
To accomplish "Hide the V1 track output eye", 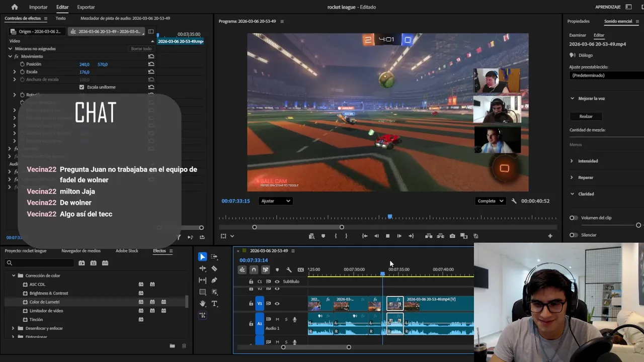I will [x=277, y=303].
